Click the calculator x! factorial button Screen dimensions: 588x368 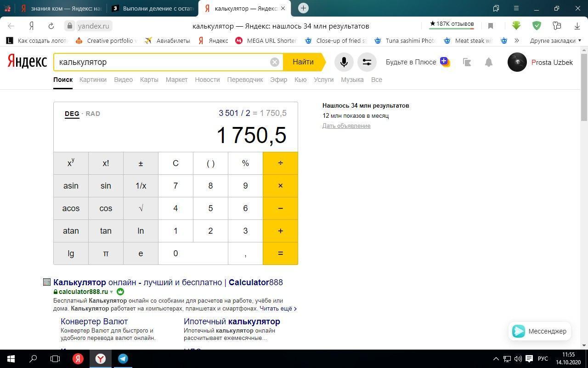pos(106,163)
